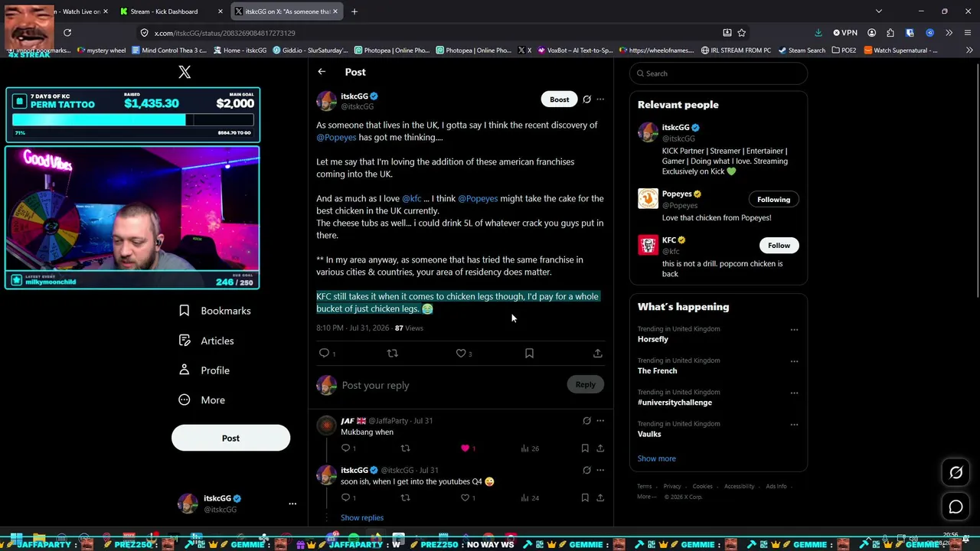Image resolution: width=980 pixels, height=551 pixels.
Task: Open options for The French trend
Action: tap(794, 361)
